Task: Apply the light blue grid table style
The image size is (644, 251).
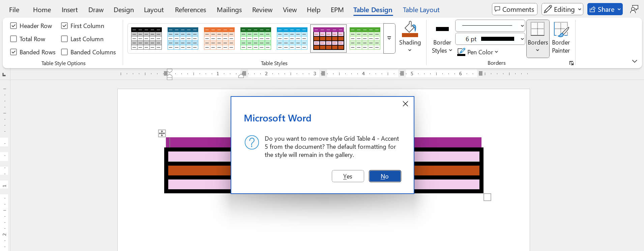Action: point(292,38)
